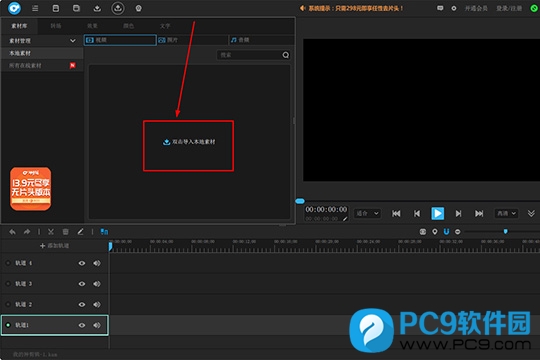This screenshot has height=360, width=540.
Task: Click the circled export icon in top toolbar
Action: pos(118,8)
